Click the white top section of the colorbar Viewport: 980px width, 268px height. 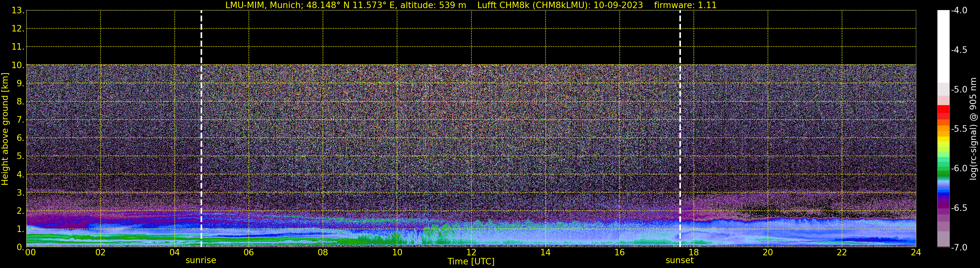point(944,46)
